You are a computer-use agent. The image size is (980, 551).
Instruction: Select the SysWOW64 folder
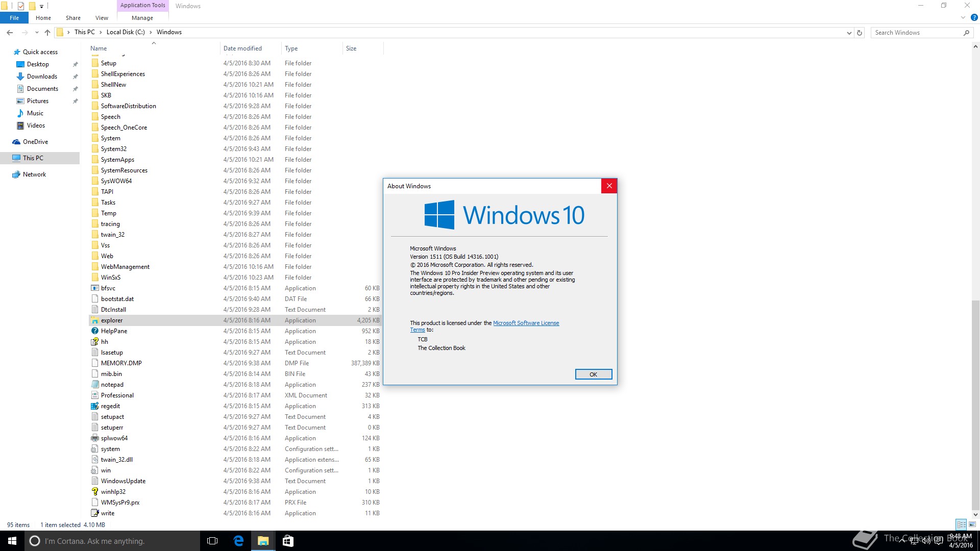point(235,181)
